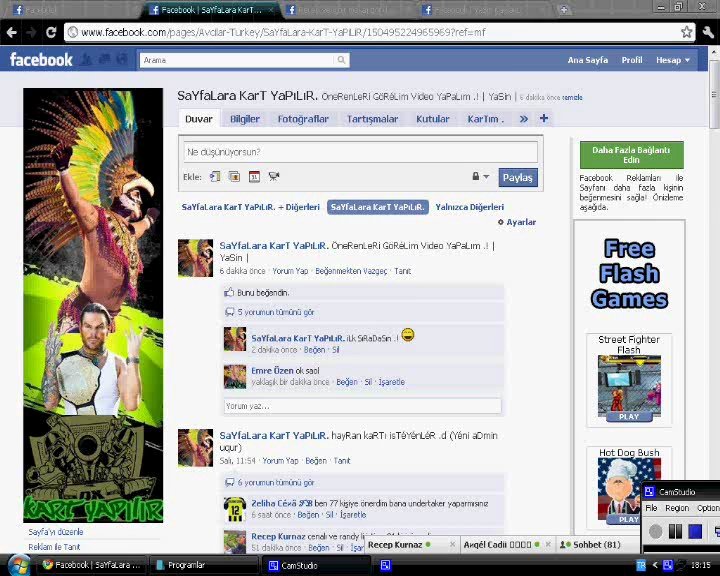720x576 pixels.
Task: Open notifications globe icon in Facebook header
Action: tap(122, 59)
